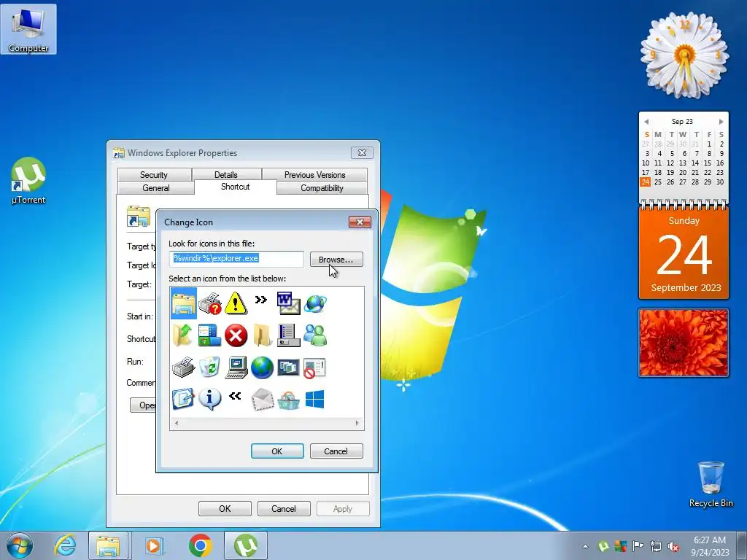This screenshot has height=560, width=747.
Task: Open Action Center flag tray icon
Action: click(638, 546)
